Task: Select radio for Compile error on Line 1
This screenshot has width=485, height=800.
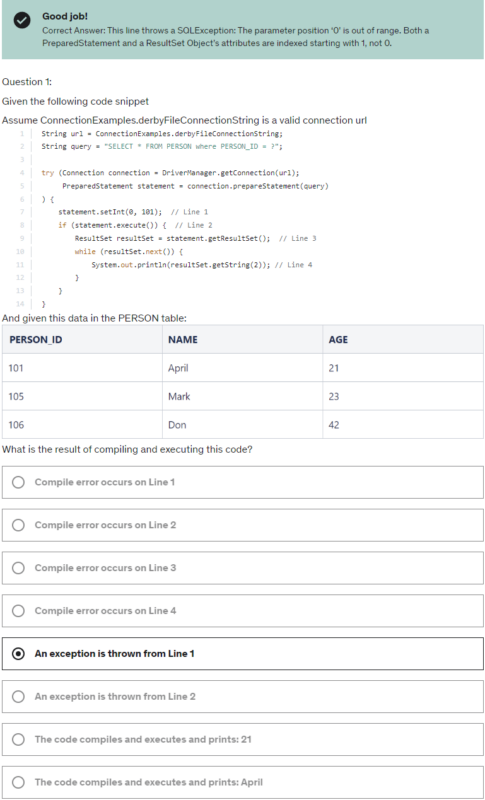Action: (x=18, y=482)
